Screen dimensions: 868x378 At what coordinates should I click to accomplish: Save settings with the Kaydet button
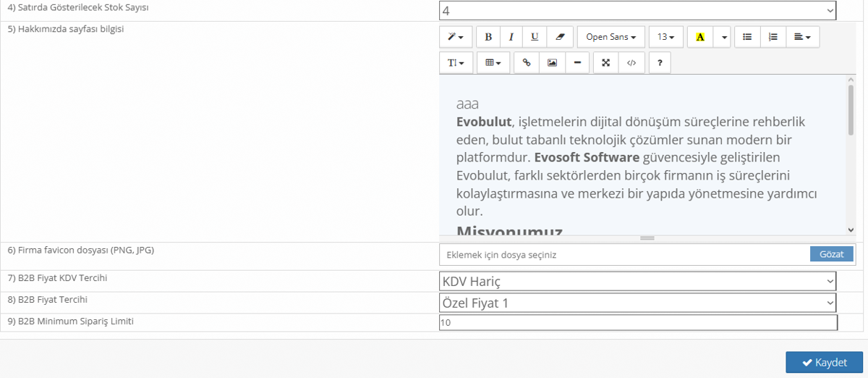824,363
